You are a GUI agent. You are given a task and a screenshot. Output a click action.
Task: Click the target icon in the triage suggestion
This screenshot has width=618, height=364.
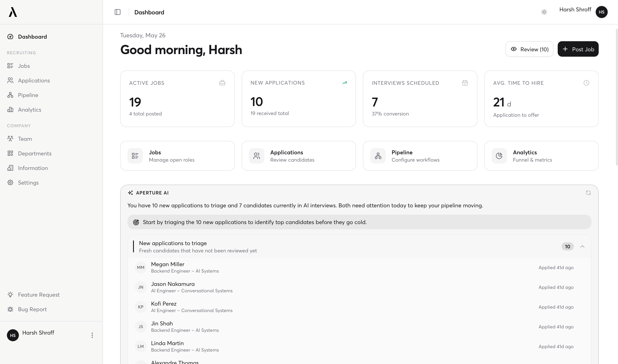(x=136, y=222)
